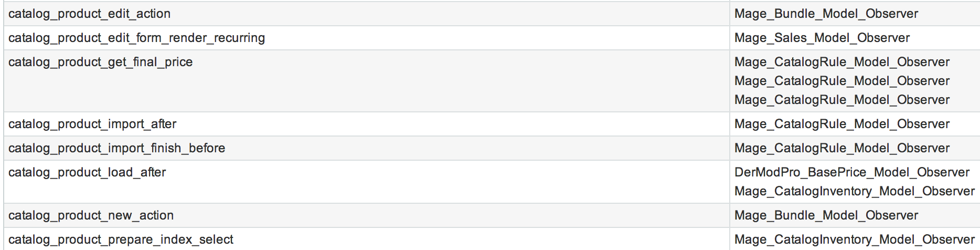Select the catalog_product_load_after event name
This screenshot has height=250, width=980.
[x=87, y=172]
